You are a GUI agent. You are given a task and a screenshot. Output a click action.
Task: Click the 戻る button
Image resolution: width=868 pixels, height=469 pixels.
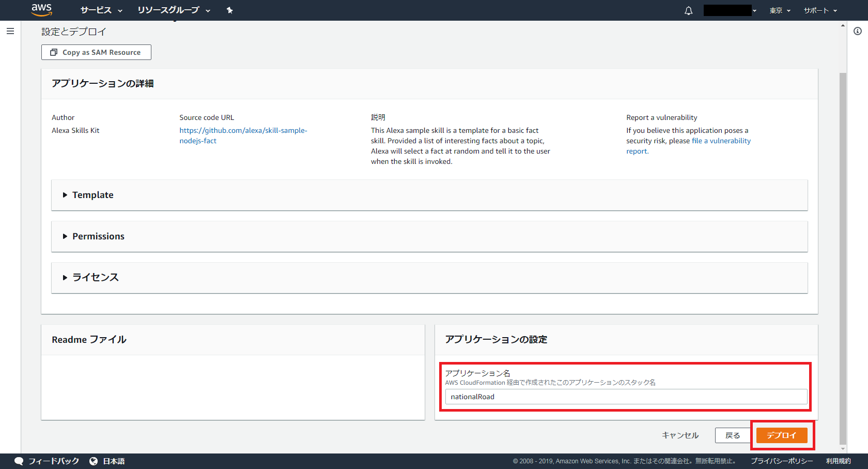pyautogui.click(x=733, y=435)
